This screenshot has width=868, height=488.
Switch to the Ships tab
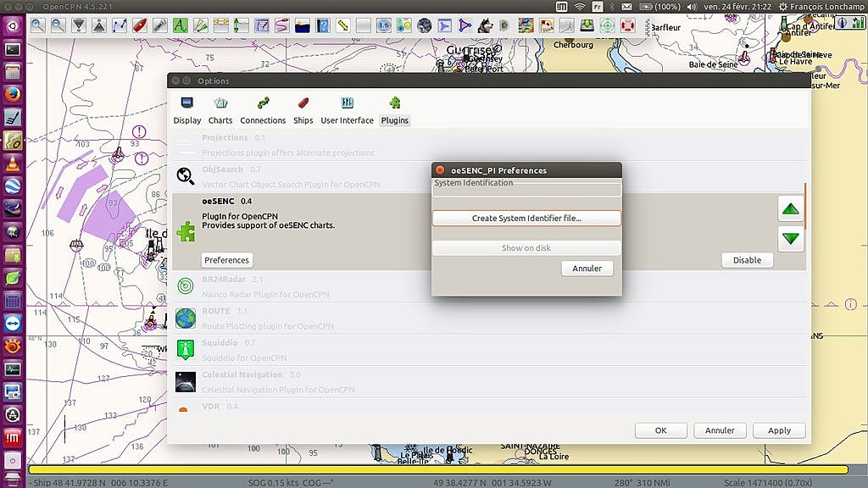point(303,111)
